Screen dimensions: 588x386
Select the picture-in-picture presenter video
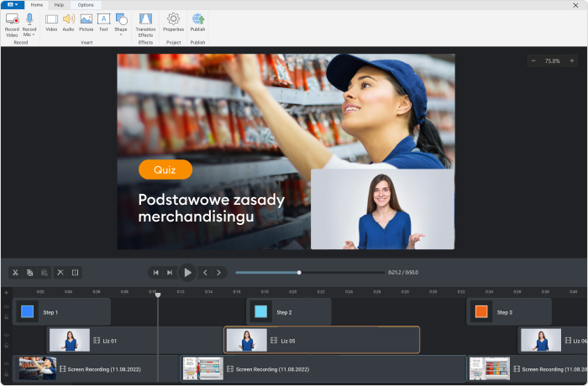click(382, 209)
